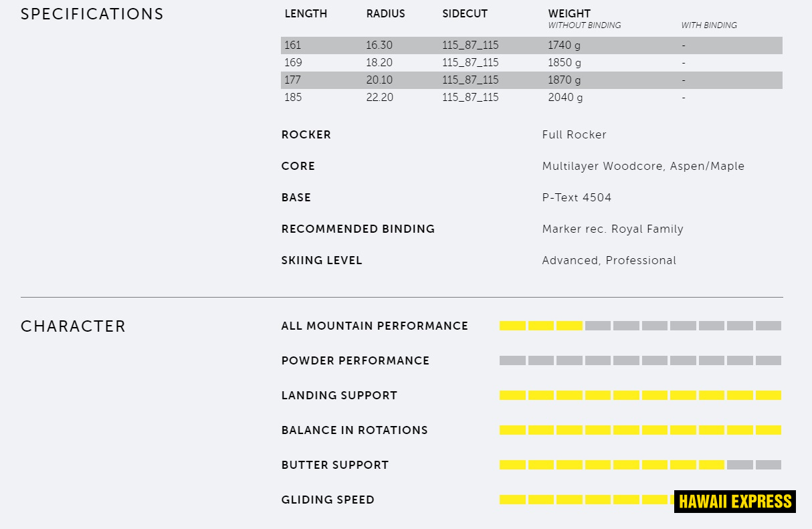Select the 177 length table row
Screen dimensions: 812x529
531,80
